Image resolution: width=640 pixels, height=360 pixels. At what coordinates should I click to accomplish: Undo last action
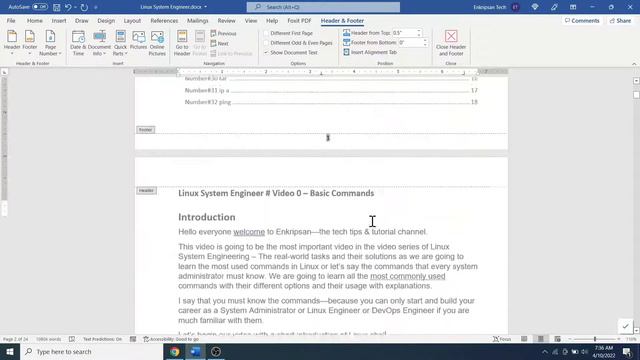pyautogui.click(x=68, y=7)
